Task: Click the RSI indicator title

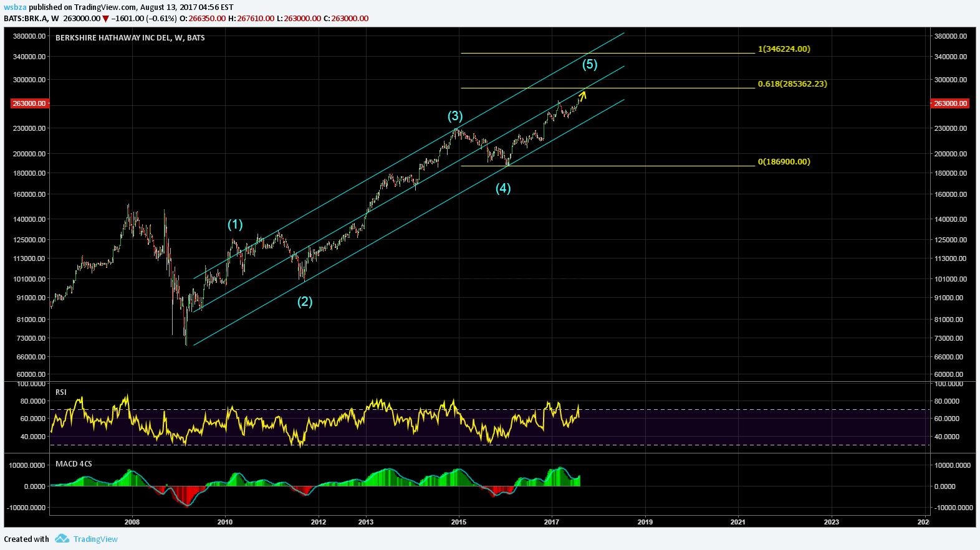Action: (x=61, y=392)
